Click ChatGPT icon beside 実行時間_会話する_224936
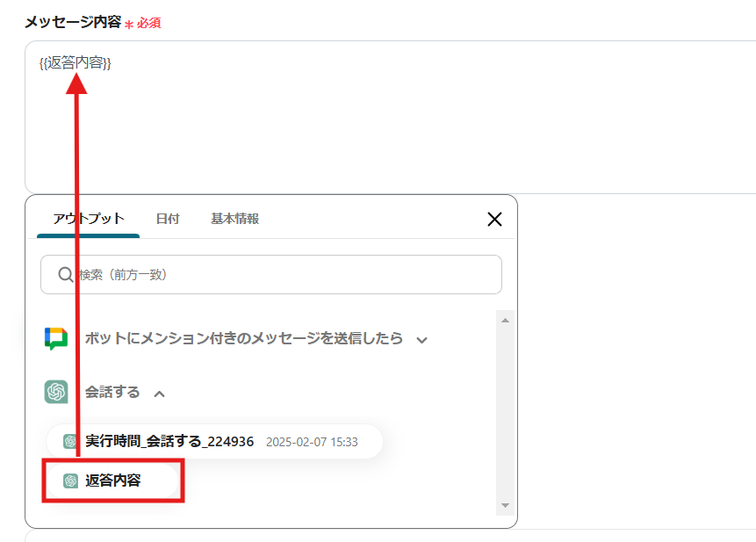Image resolution: width=756 pixels, height=542 pixels. [70, 441]
